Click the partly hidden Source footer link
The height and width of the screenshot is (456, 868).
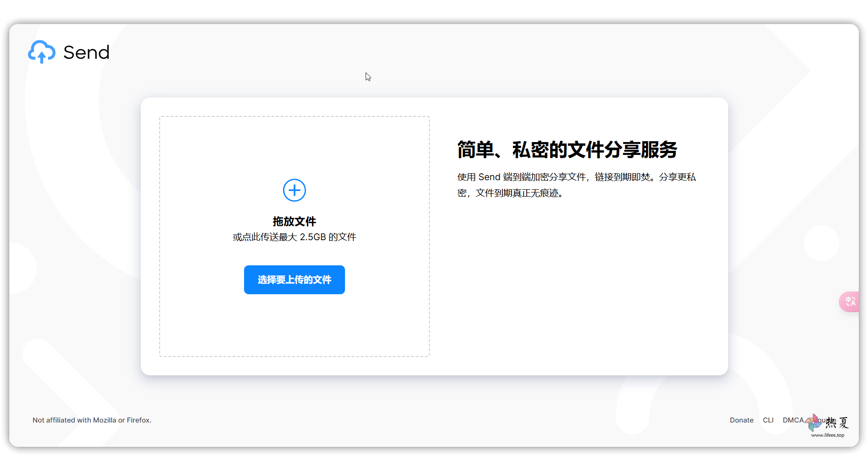(x=823, y=420)
